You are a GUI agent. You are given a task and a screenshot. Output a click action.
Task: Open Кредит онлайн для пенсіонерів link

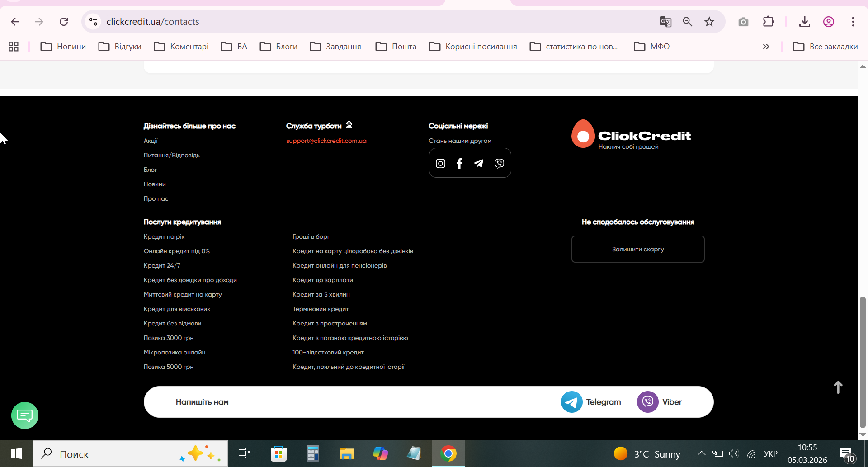point(340,265)
